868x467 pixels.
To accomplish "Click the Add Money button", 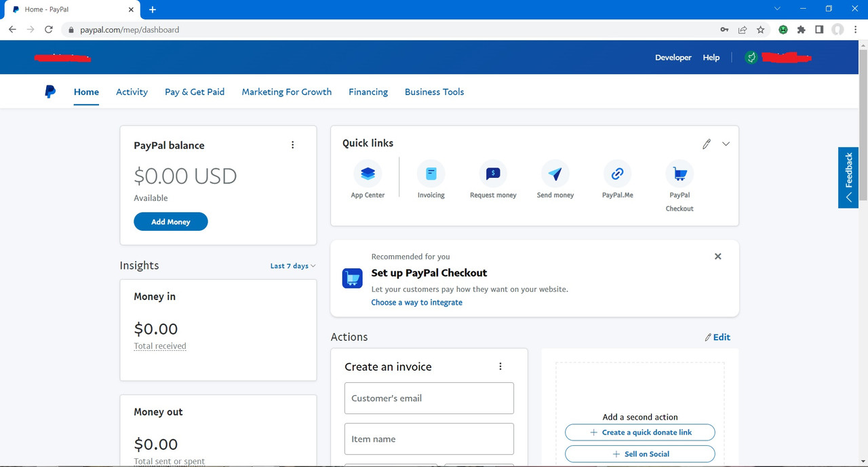I will (x=171, y=222).
